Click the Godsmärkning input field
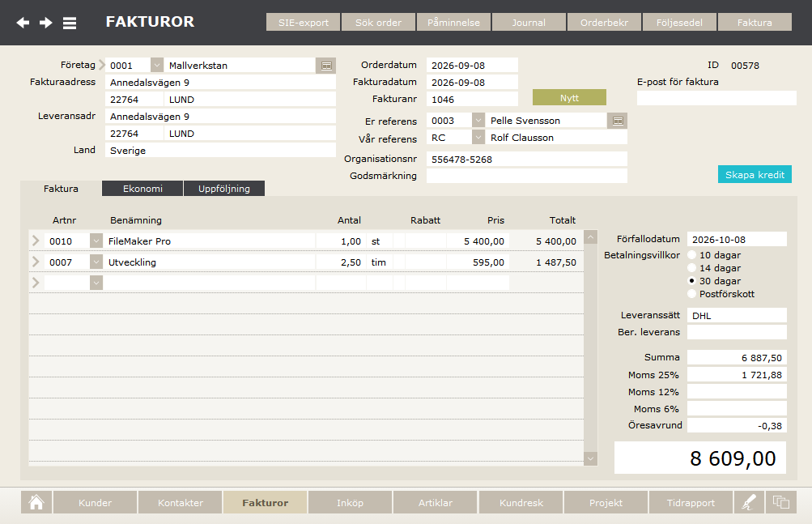812x524 pixels. 527,176
